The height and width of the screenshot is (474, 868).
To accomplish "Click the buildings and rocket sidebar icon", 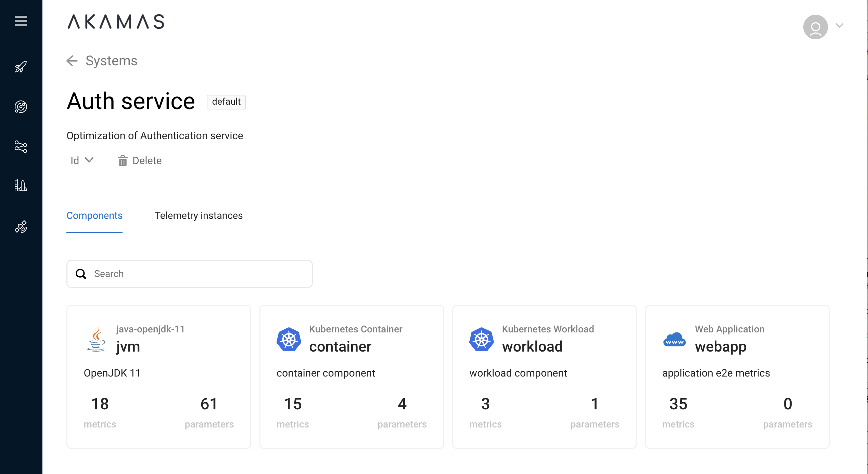I will [21, 186].
